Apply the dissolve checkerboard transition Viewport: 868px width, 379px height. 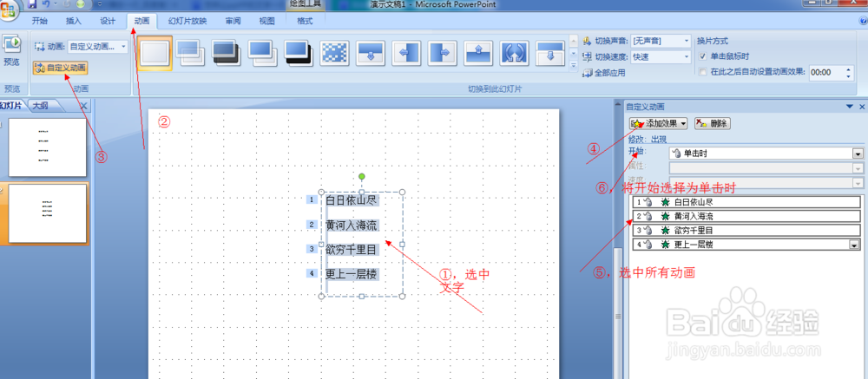(x=334, y=53)
